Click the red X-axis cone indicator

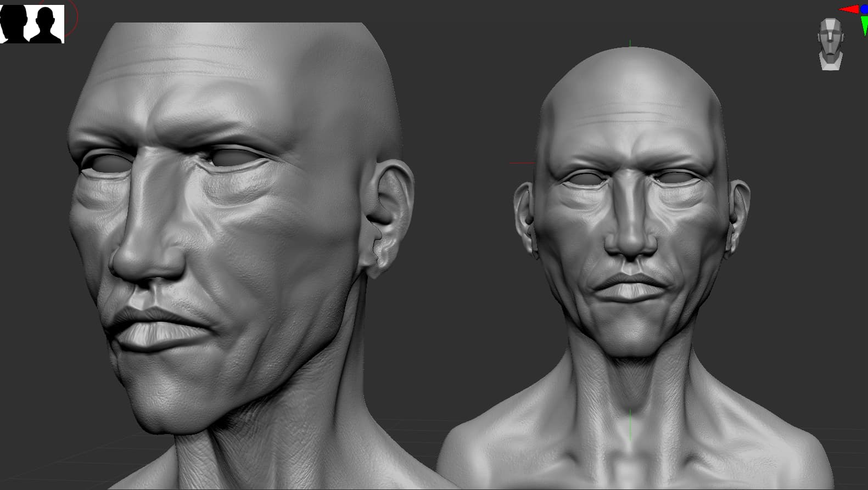(849, 9)
